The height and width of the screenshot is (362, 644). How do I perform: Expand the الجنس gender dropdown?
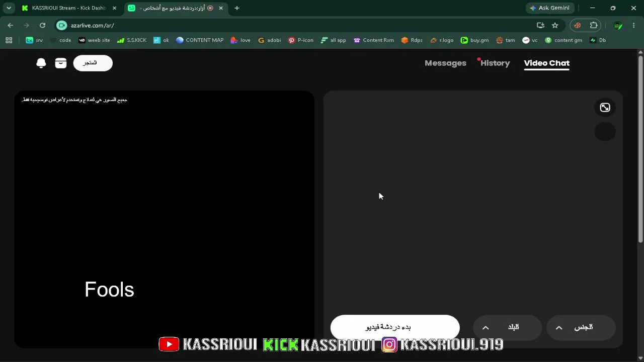(581, 327)
